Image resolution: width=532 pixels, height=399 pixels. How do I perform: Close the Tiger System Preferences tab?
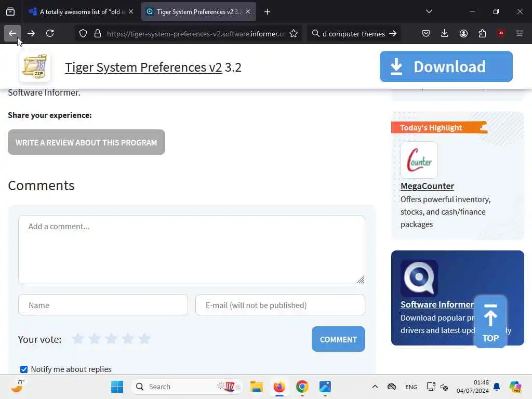pyautogui.click(x=248, y=11)
